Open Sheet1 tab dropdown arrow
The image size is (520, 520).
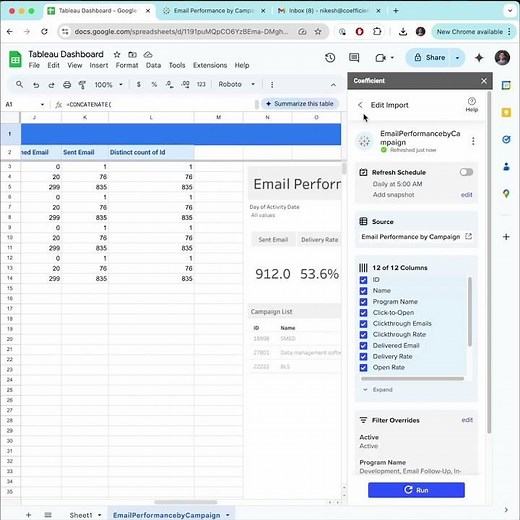click(x=99, y=515)
